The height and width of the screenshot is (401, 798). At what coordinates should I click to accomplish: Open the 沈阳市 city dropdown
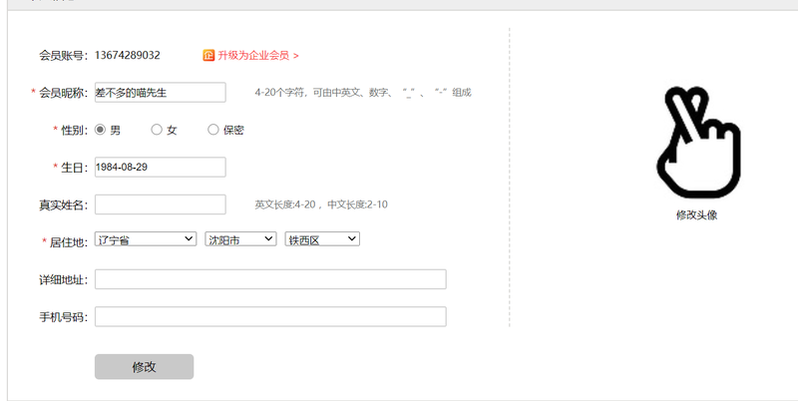click(240, 239)
